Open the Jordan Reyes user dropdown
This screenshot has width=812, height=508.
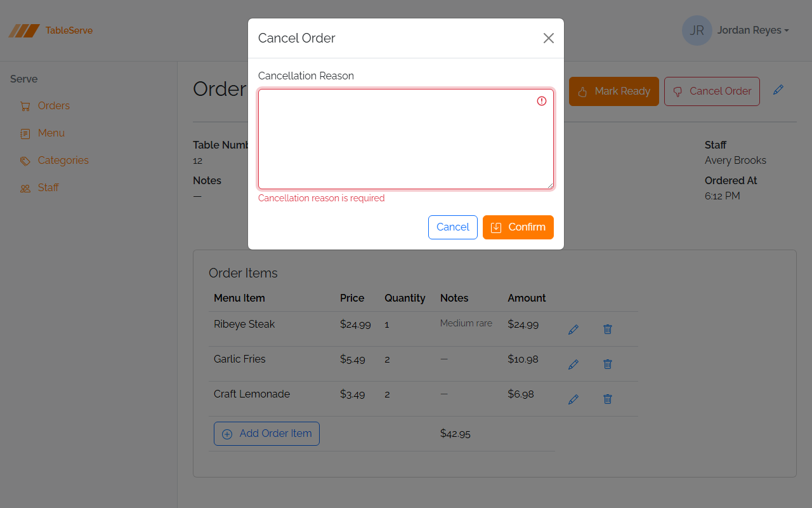point(753,30)
